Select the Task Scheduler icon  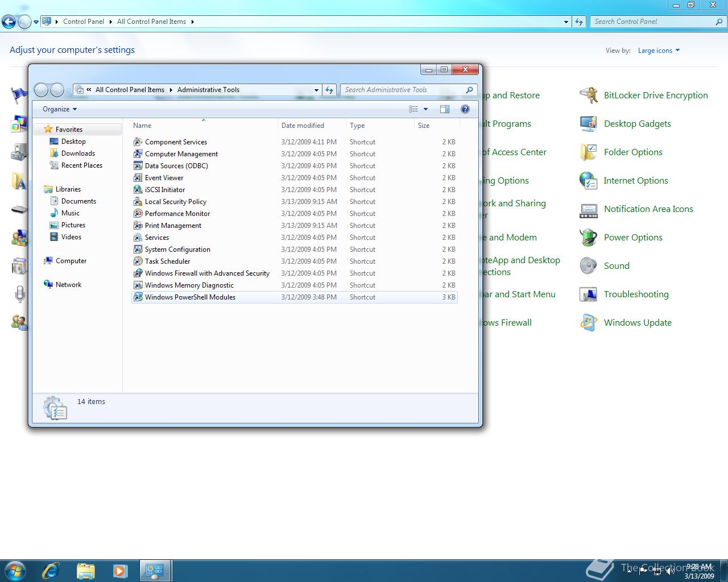138,261
